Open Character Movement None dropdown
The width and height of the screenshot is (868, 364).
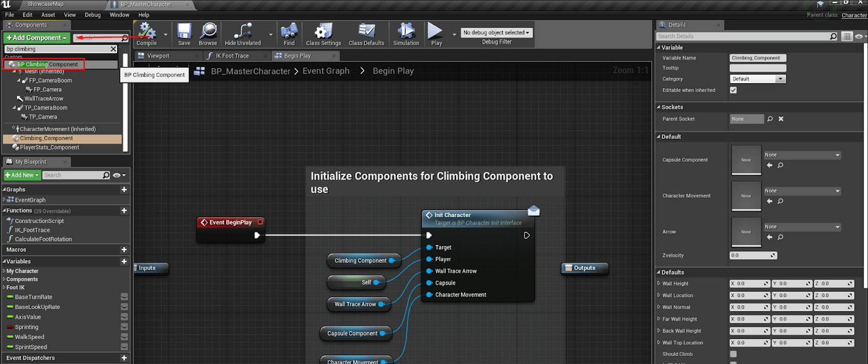(802, 190)
